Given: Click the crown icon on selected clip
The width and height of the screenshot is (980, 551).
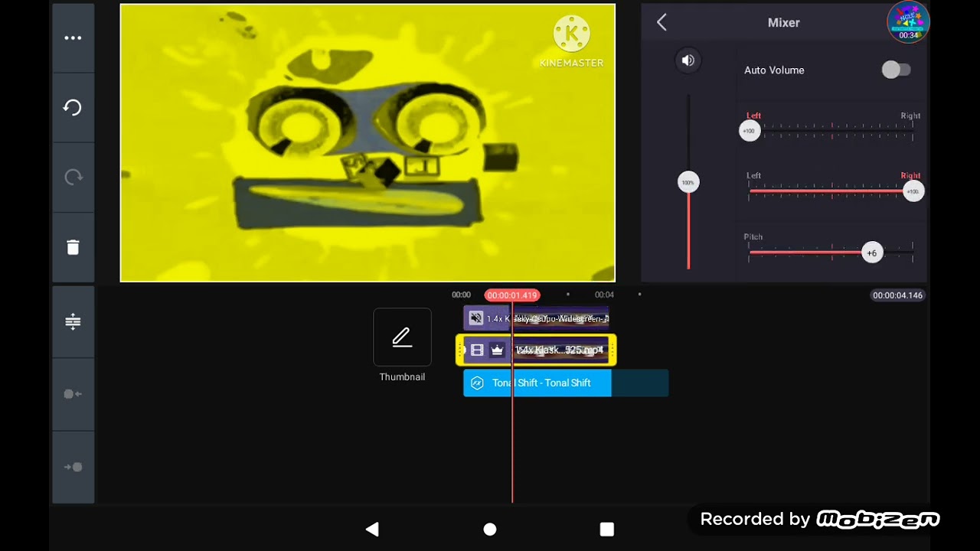Looking at the screenshot, I should click(497, 350).
